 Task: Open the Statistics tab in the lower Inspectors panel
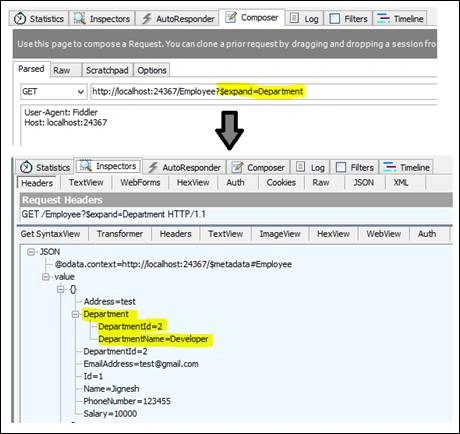coord(45,167)
